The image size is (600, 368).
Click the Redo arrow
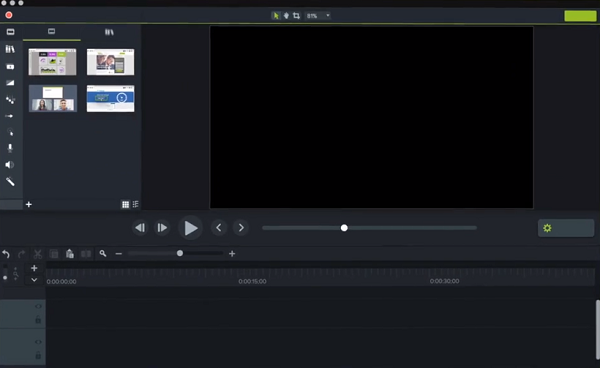[x=21, y=254]
